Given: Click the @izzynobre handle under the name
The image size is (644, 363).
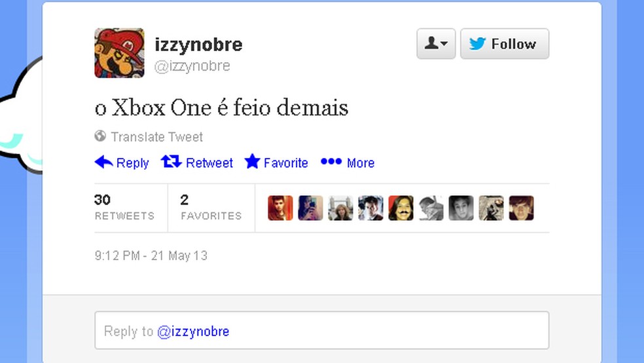Looking at the screenshot, I should click(x=192, y=66).
